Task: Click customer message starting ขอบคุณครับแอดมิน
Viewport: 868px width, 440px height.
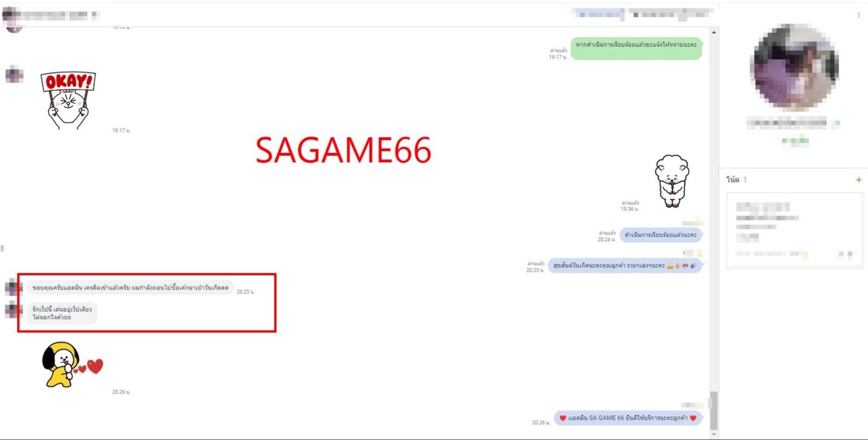Action: pyautogui.click(x=130, y=288)
